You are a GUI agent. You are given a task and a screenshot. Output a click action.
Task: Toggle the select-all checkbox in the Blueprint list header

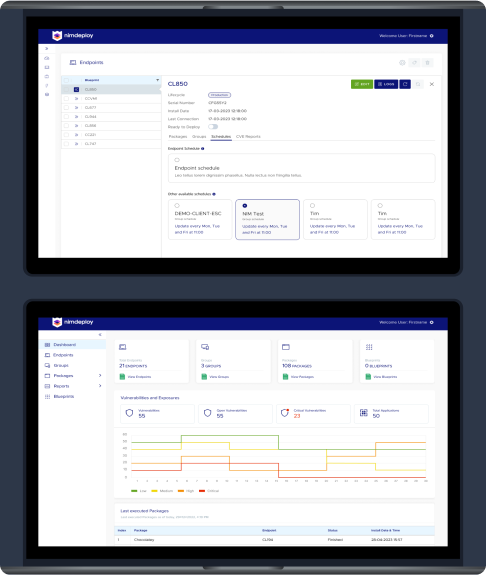[66, 80]
